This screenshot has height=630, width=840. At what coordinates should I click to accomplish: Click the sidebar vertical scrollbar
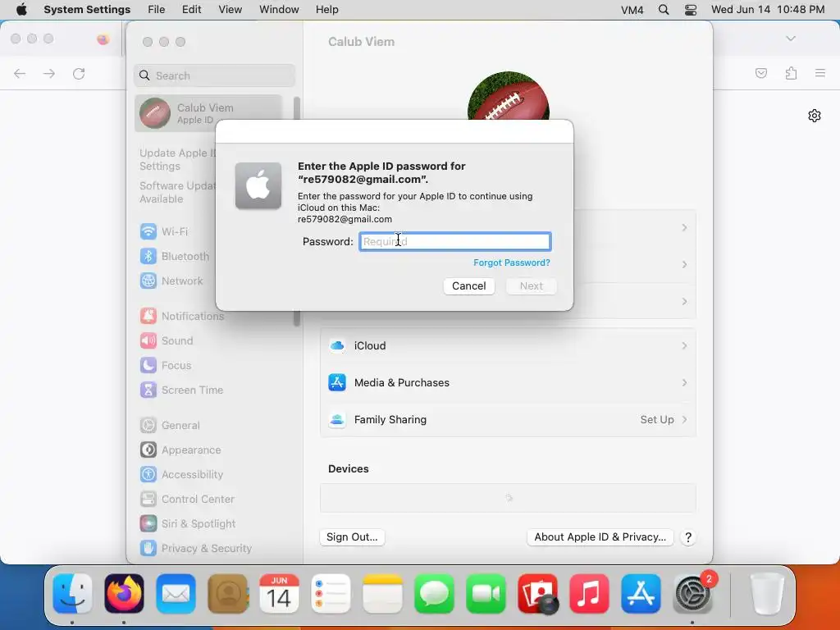[x=297, y=212]
